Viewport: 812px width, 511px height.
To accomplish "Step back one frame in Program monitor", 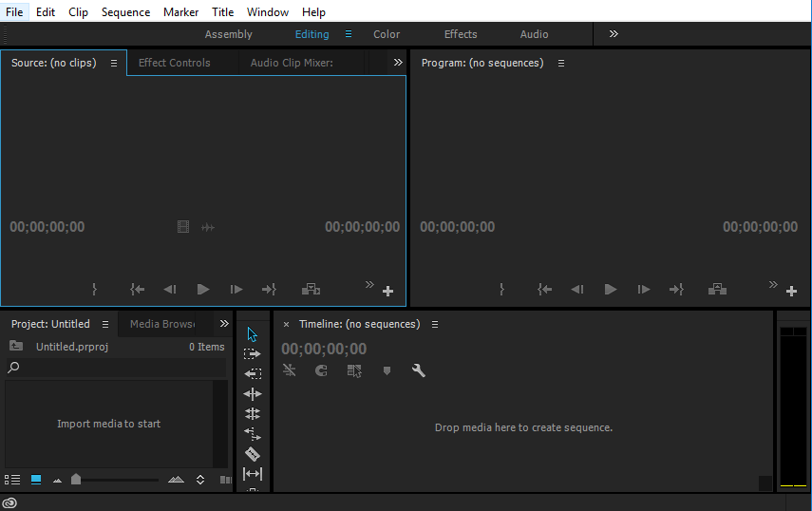I will click(577, 289).
